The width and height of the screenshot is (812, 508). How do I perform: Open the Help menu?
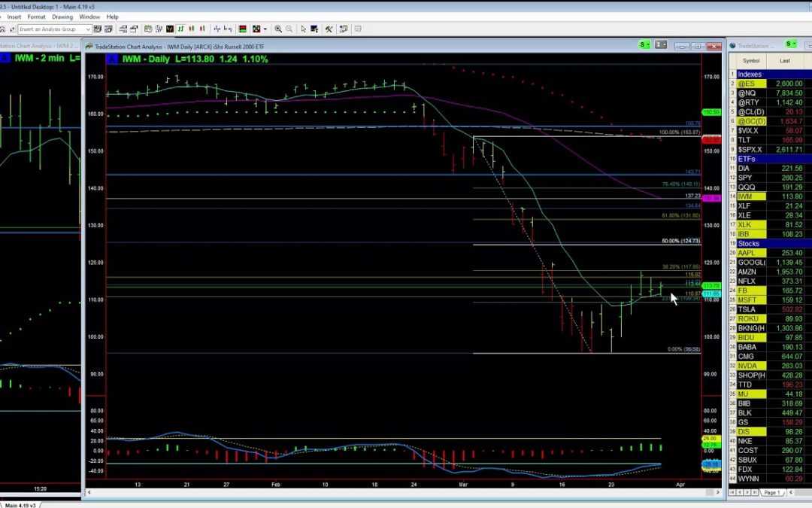point(112,17)
